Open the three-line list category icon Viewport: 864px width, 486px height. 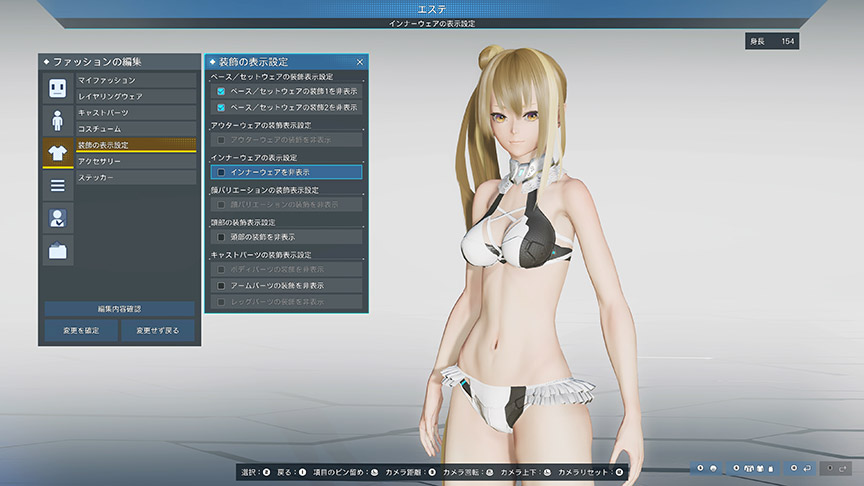(x=57, y=186)
